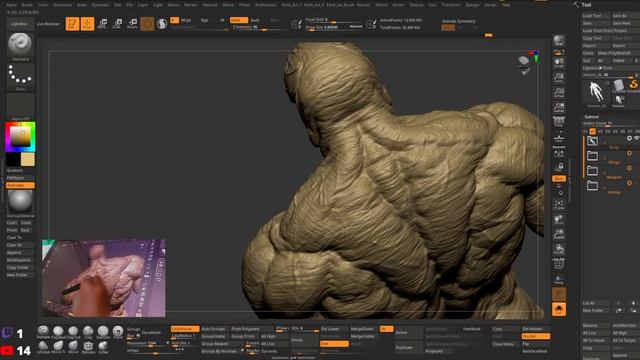Open settings gear for Body subtool folder
The width and height of the screenshot is (640, 360).
pos(629,138)
